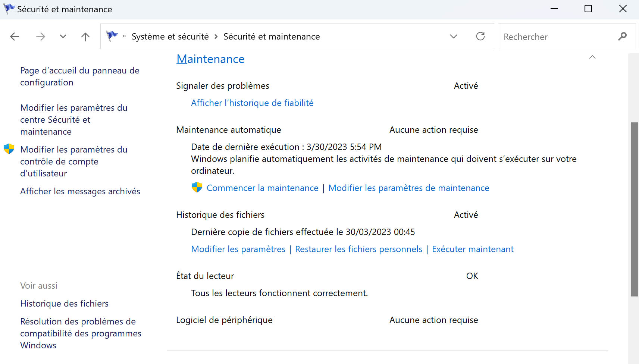
Task: Start maintenance via Commencer la maintenance
Action: click(x=263, y=188)
